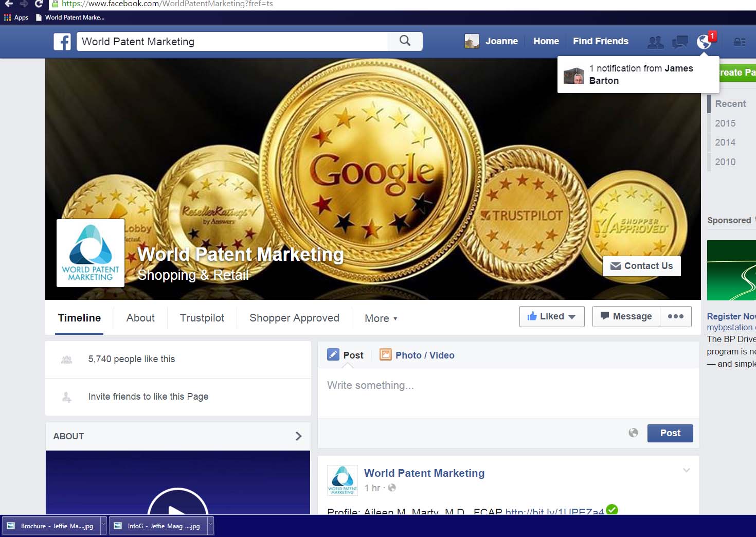Click Joanne's profile picture thumbnail
The width and height of the screenshot is (756, 537).
[472, 41]
